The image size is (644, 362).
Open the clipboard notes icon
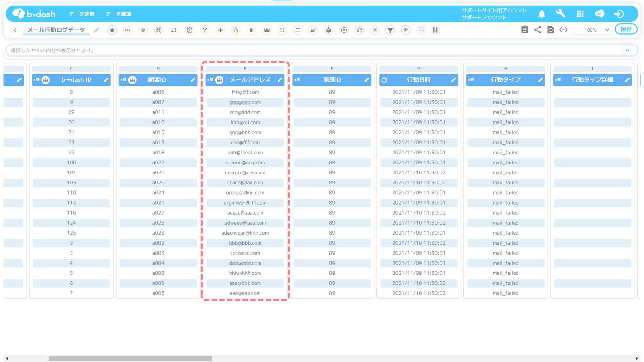pos(525,30)
